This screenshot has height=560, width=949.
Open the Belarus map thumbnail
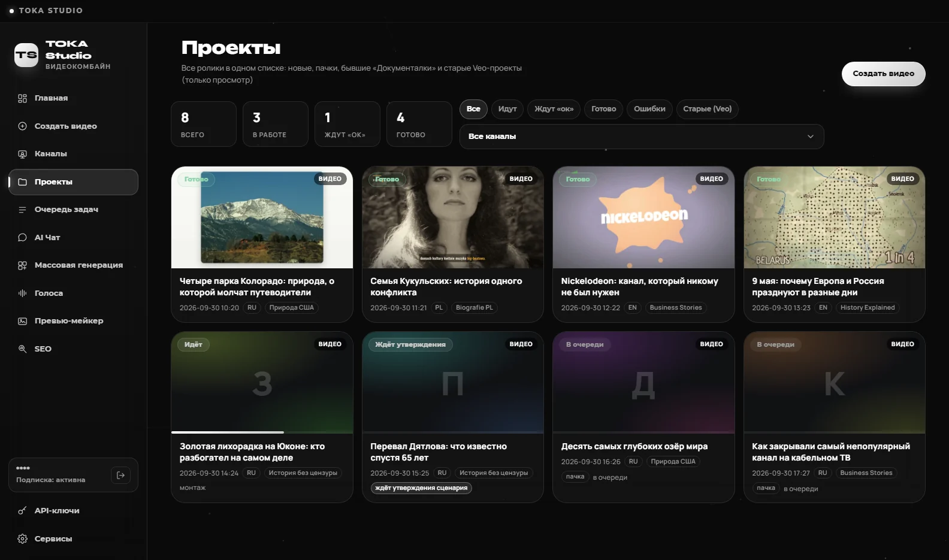click(x=835, y=217)
